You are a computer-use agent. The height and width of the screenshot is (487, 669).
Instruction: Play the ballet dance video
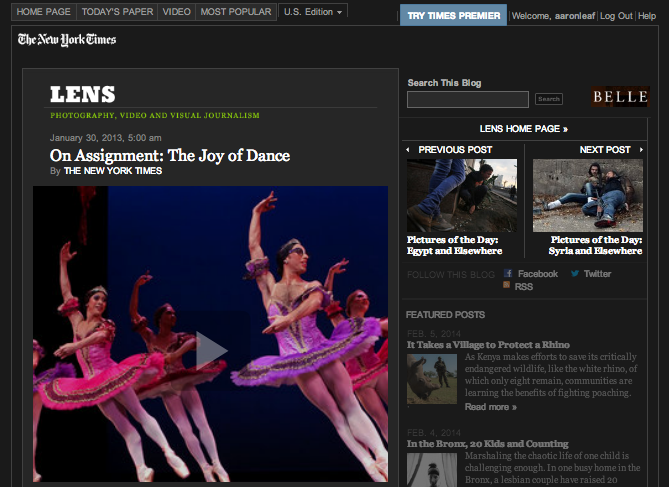point(212,350)
